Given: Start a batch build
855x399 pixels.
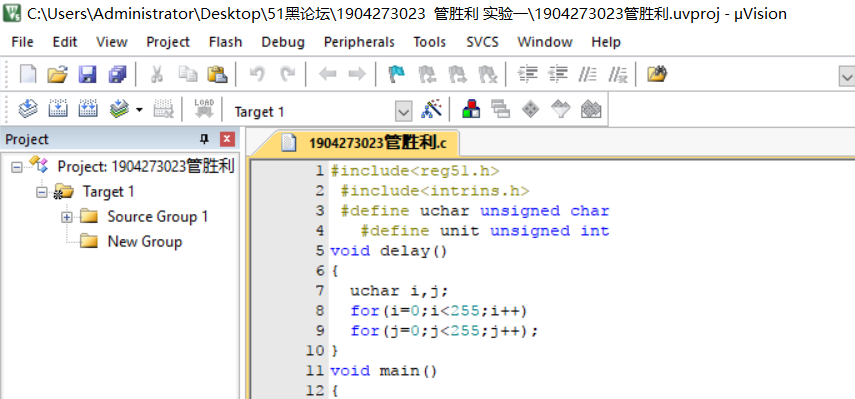Looking at the screenshot, I should tap(119, 108).
